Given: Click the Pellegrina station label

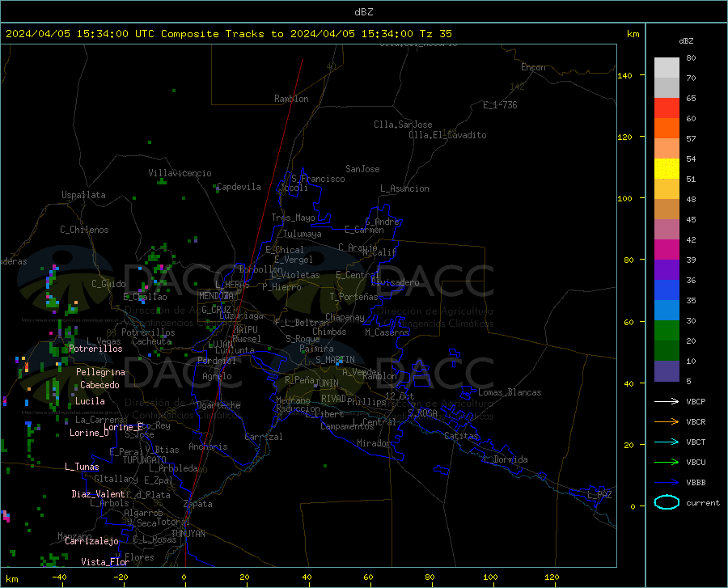Looking at the screenshot, I should pyautogui.click(x=101, y=372).
